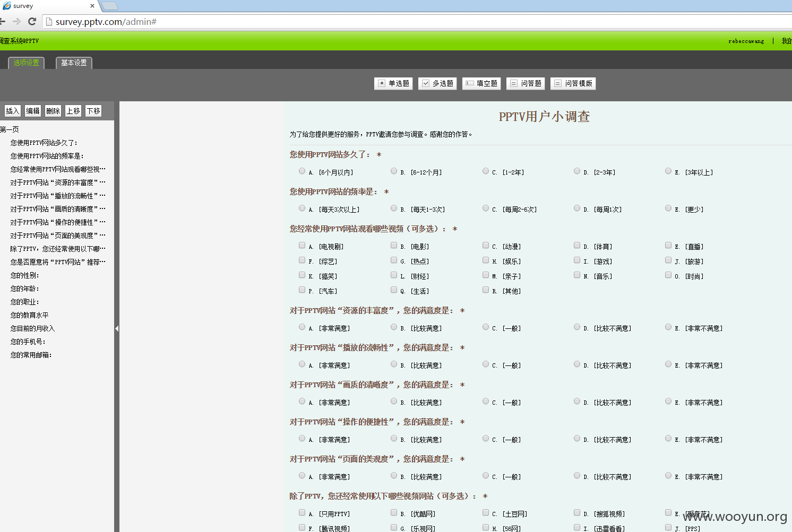Check the 体育 checkbox
792x532 pixels.
(577, 245)
